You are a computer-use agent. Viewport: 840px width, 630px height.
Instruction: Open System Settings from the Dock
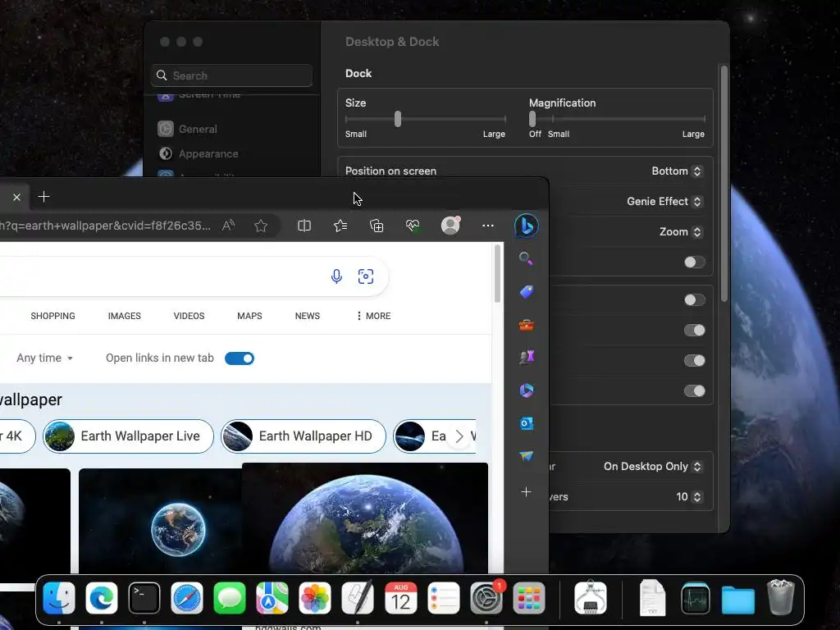(x=486, y=598)
